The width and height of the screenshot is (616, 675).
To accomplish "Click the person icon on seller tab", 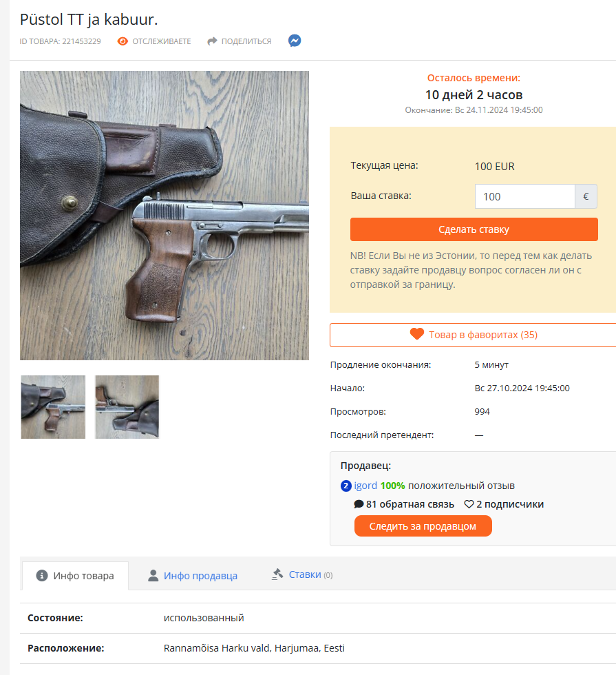I will pos(153,576).
